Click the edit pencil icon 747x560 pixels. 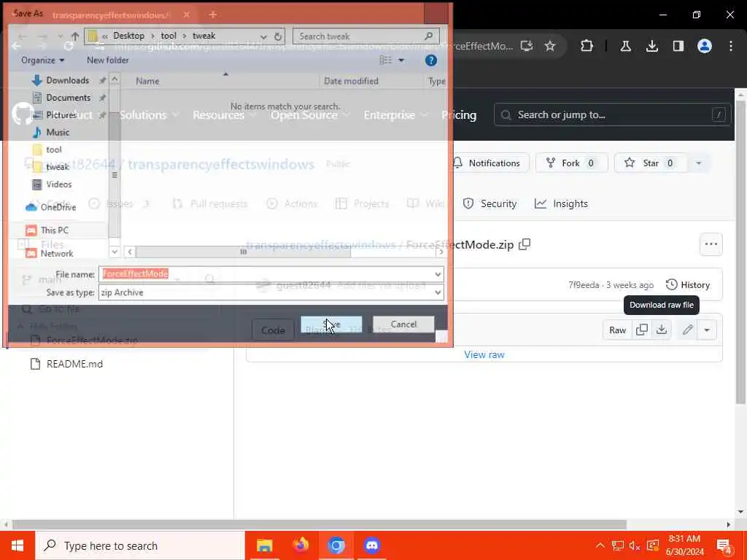pyautogui.click(x=687, y=330)
